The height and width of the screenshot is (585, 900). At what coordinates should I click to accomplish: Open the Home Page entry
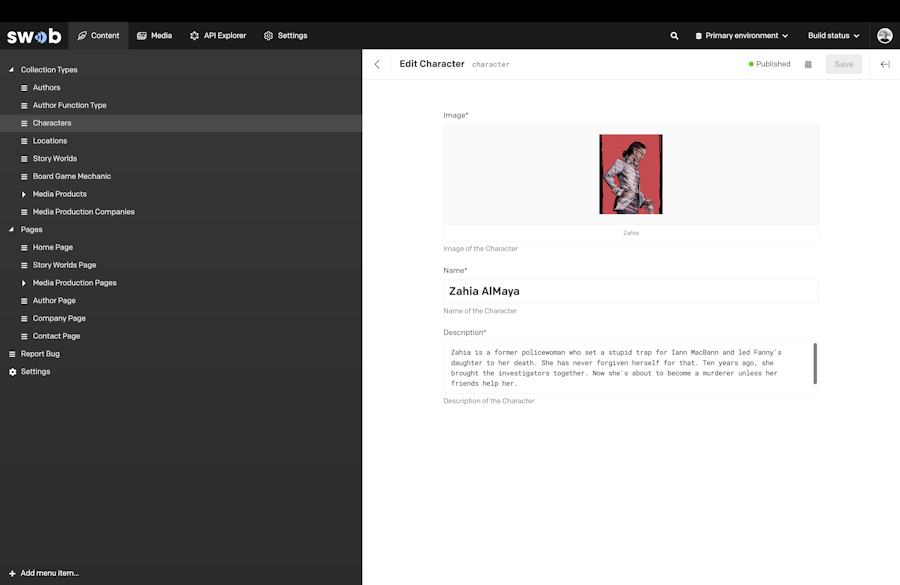pyautogui.click(x=53, y=247)
